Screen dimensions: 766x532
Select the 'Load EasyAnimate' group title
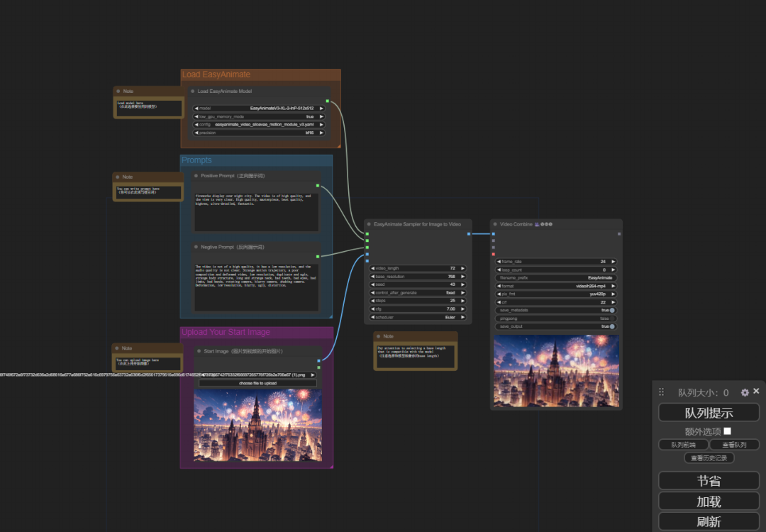click(x=216, y=74)
